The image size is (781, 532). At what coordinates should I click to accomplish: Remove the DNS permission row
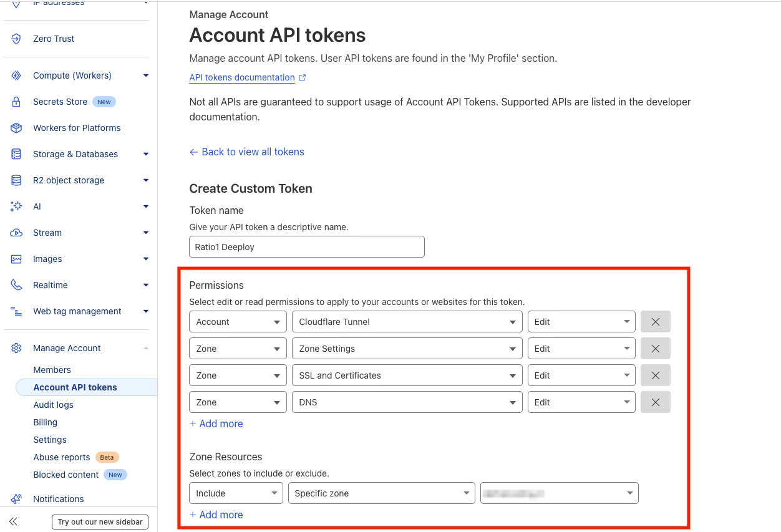[x=656, y=402]
